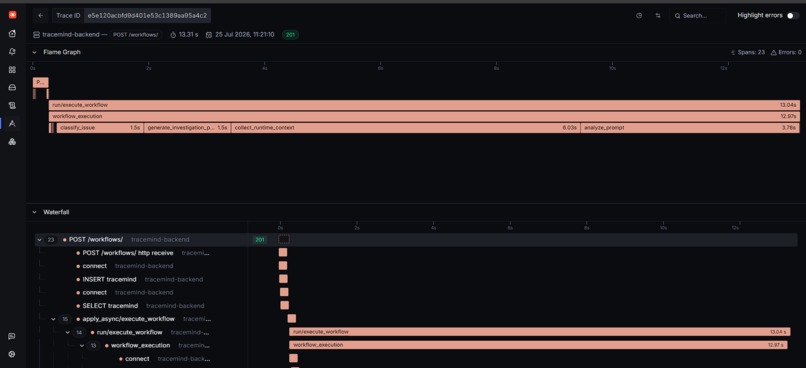The width and height of the screenshot is (806, 368).
Task: Select the collect_runtime_context span in flame graph
Action: 406,128
